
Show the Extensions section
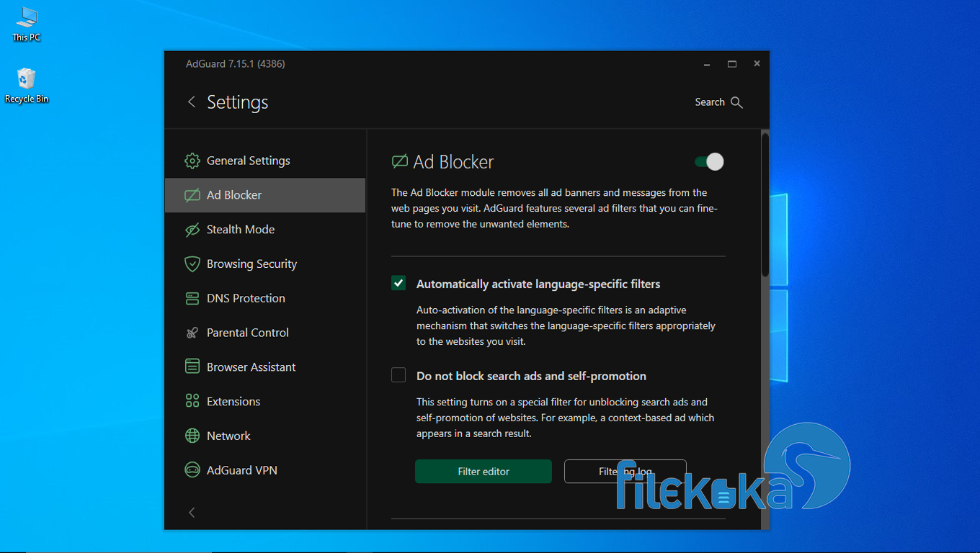265,401
